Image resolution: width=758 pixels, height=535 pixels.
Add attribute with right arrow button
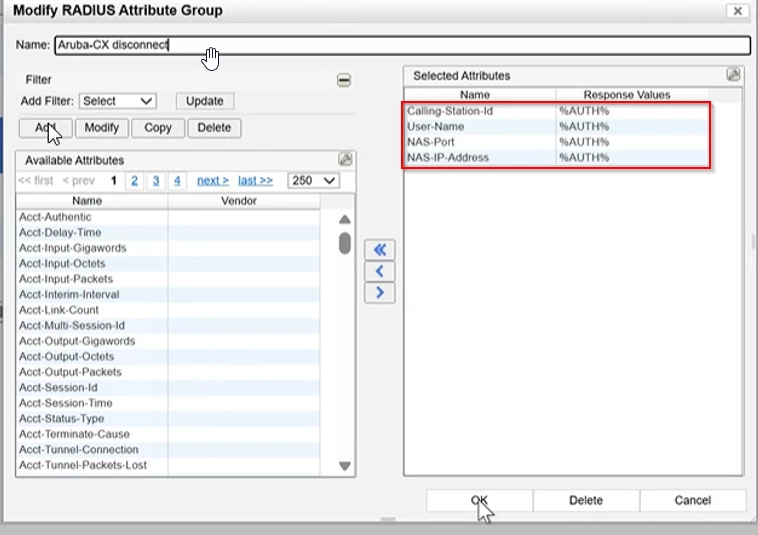pyautogui.click(x=379, y=292)
